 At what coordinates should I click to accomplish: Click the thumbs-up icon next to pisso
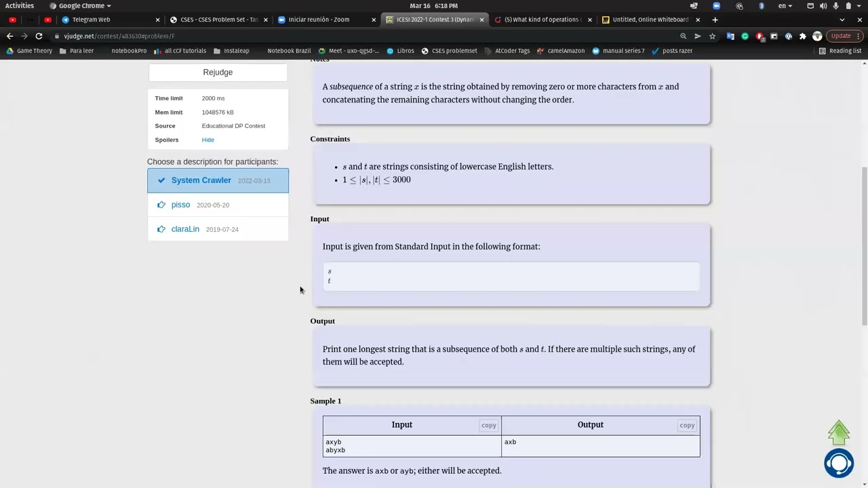[x=161, y=205]
